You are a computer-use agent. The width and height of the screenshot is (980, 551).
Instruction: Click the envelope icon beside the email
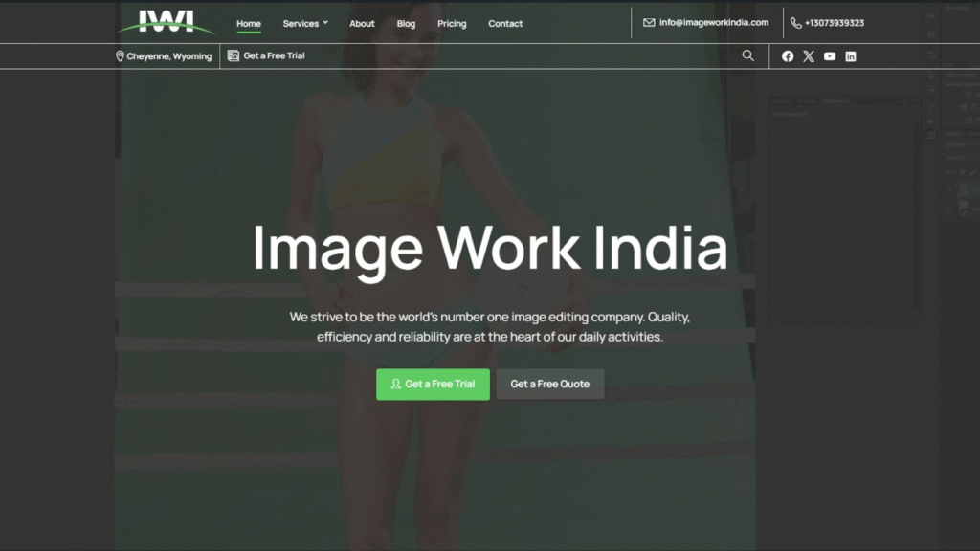649,23
